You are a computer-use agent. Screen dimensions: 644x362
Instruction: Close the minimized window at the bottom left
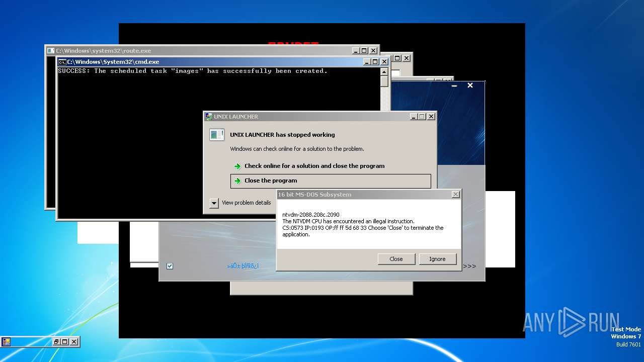(74, 342)
